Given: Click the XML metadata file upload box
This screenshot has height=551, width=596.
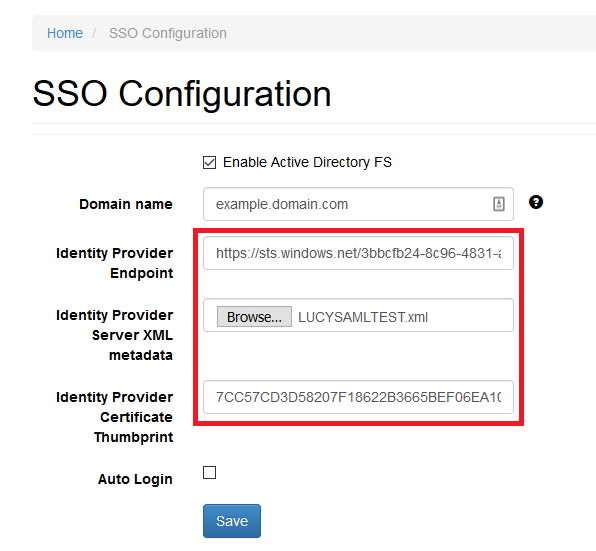Looking at the screenshot, I should click(358, 315).
